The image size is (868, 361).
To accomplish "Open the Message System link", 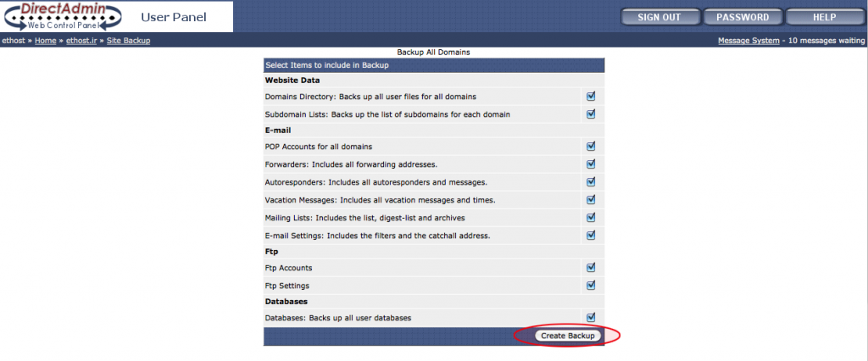I will click(748, 41).
